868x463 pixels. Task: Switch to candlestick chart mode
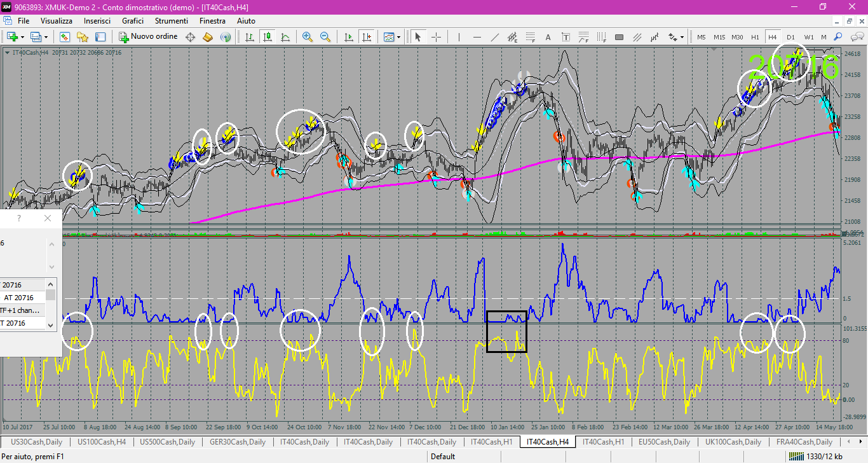(268, 37)
